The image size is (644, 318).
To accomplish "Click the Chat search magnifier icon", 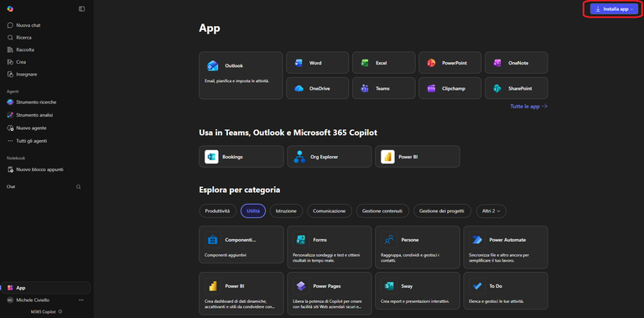I will (79, 186).
